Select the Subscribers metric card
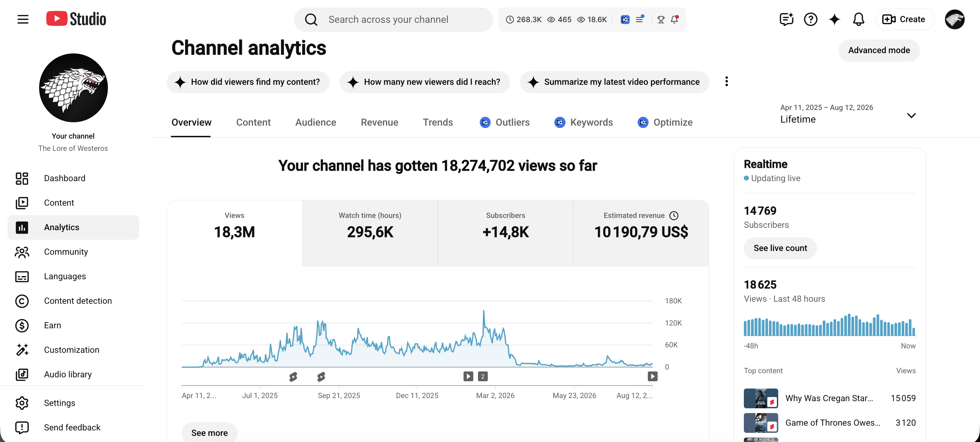The image size is (980, 442). pyautogui.click(x=506, y=233)
